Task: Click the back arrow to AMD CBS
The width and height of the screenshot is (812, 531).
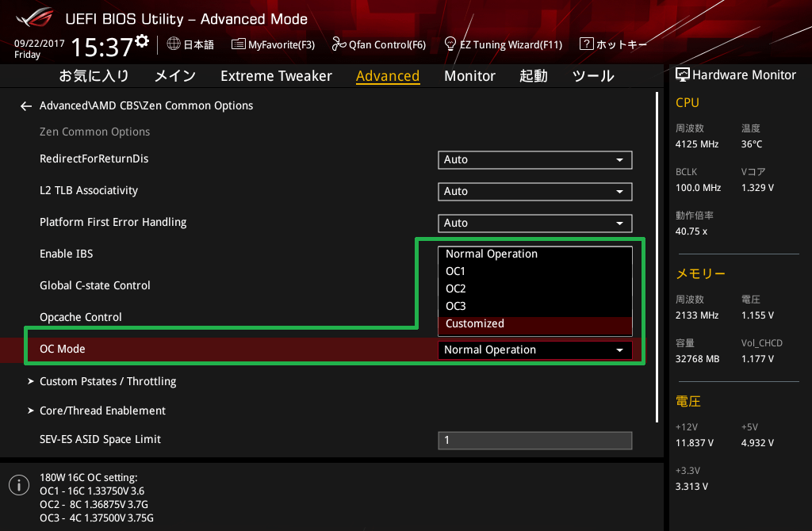Action: tap(26, 106)
